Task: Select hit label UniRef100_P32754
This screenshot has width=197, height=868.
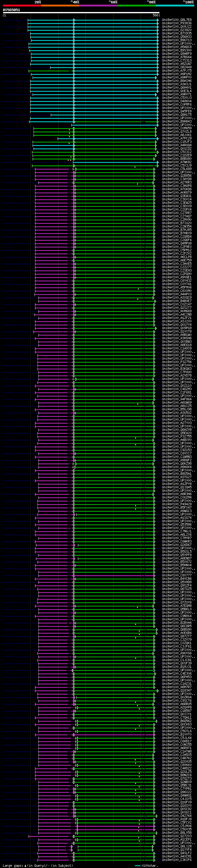Action: 176,362
